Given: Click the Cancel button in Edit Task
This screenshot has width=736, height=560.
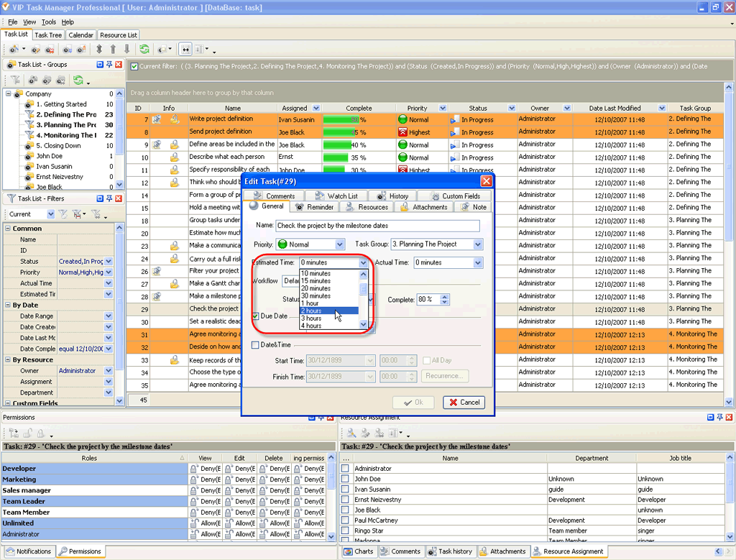Looking at the screenshot, I should 464,403.
